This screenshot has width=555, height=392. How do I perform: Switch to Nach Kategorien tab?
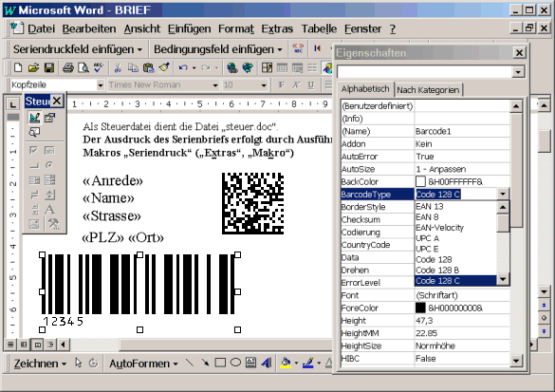point(428,90)
